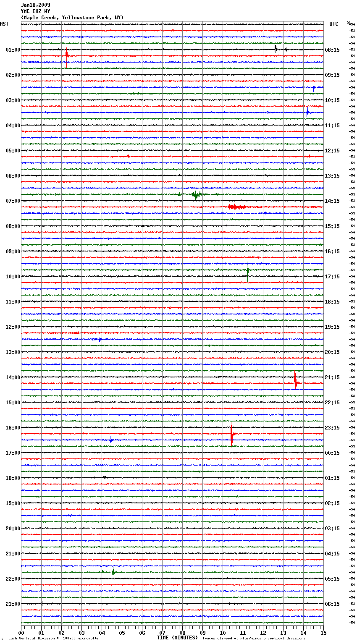357x644 pixels.
Task: Select the 01:00 MST row label
Action: coord(13,50)
